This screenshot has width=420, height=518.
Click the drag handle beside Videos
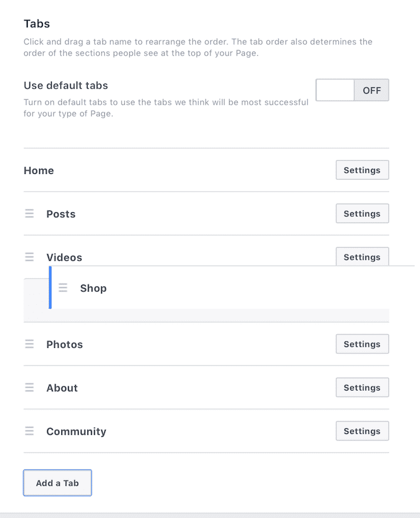tap(30, 257)
